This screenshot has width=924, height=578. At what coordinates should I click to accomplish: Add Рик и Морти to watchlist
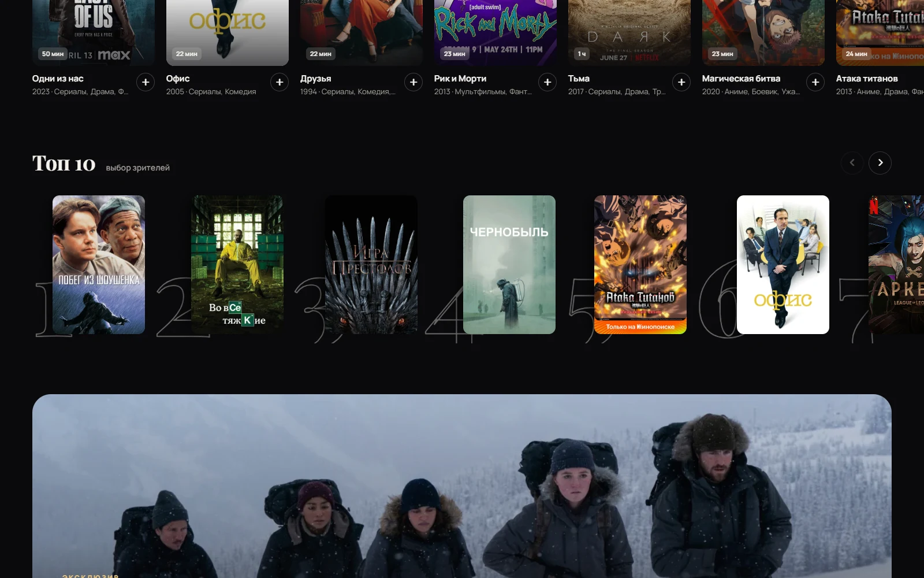547,82
